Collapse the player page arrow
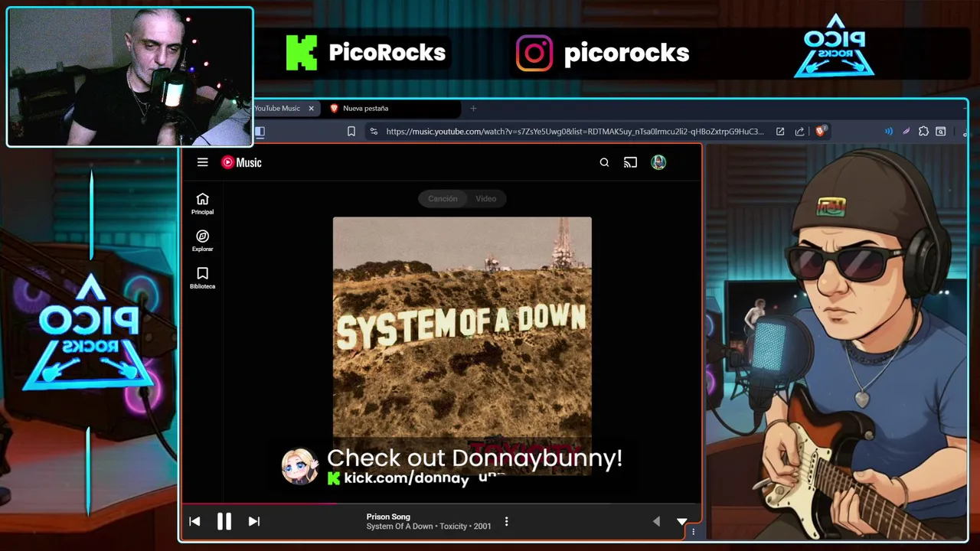The image size is (980, 551). point(682,521)
